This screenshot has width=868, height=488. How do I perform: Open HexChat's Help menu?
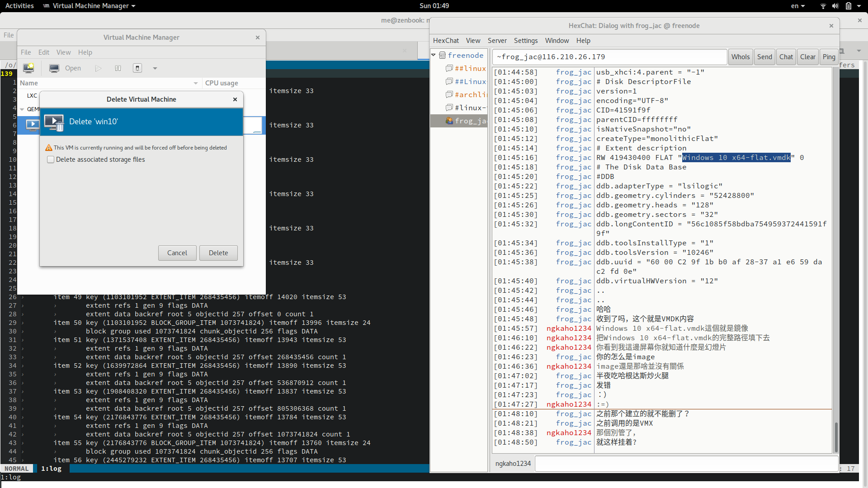583,41
